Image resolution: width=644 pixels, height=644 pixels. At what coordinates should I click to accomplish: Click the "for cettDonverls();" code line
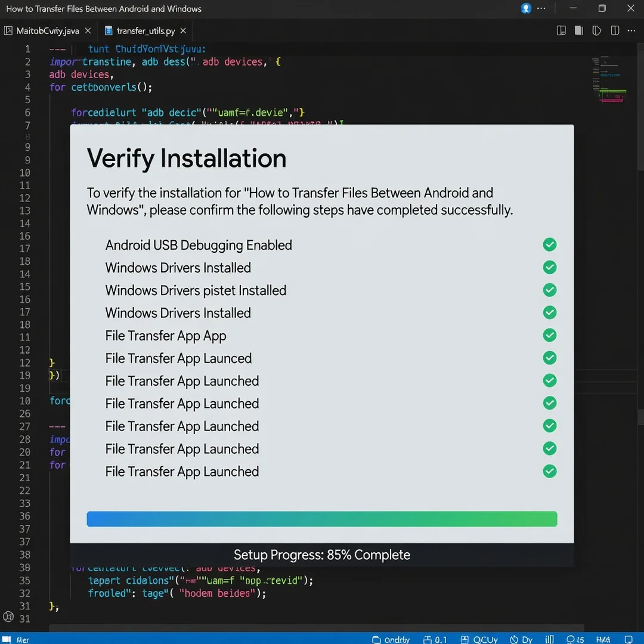[101, 87]
